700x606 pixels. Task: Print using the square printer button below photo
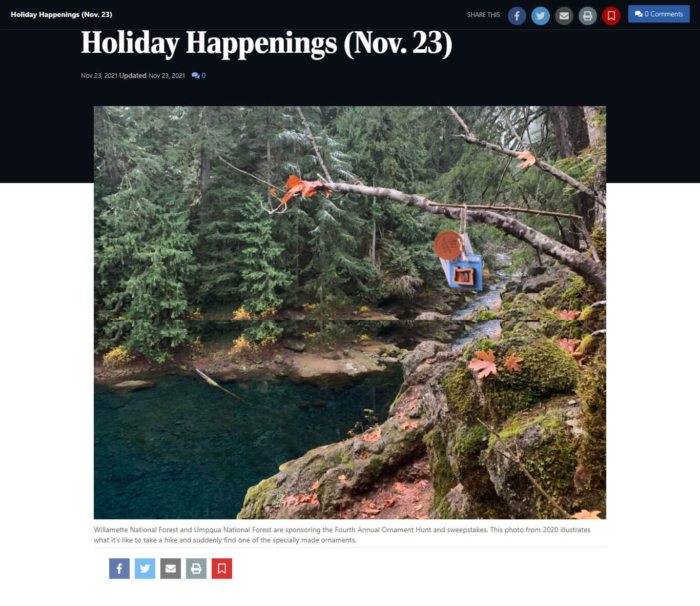pyautogui.click(x=196, y=569)
